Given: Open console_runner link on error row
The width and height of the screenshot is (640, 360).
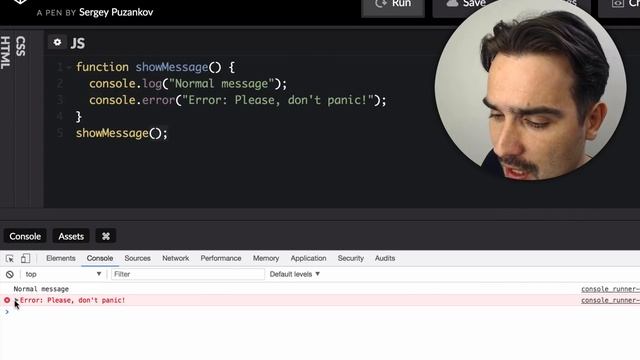Looking at the screenshot, I should point(611,300).
